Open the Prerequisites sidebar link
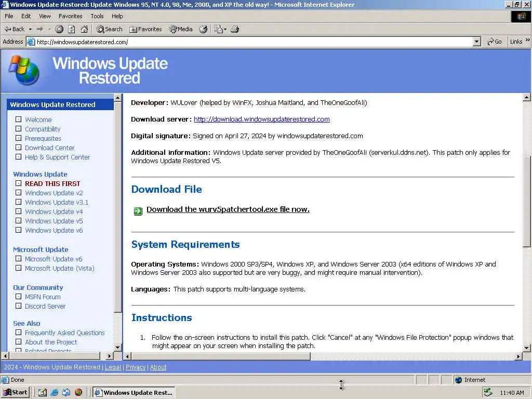 click(x=43, y=138)
